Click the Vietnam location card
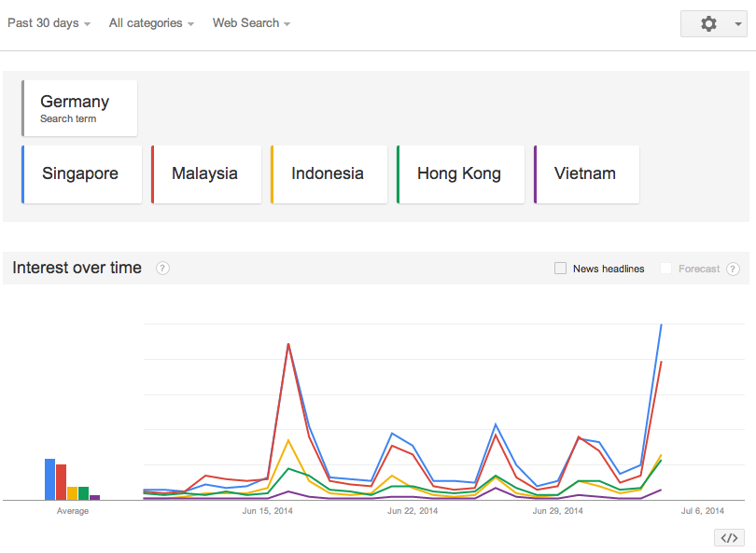Image resolution: width=756 pixels, height=553 pixels. click(x=586, y=174)
